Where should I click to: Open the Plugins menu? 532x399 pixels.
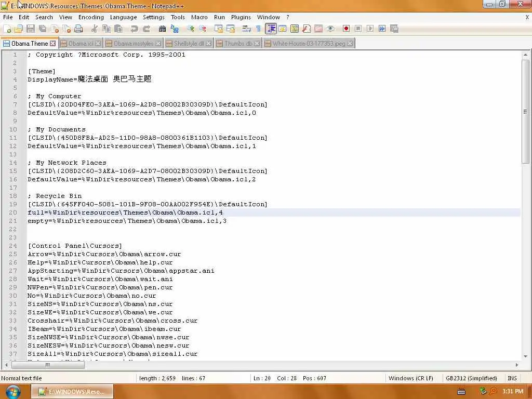click(241, 17)
